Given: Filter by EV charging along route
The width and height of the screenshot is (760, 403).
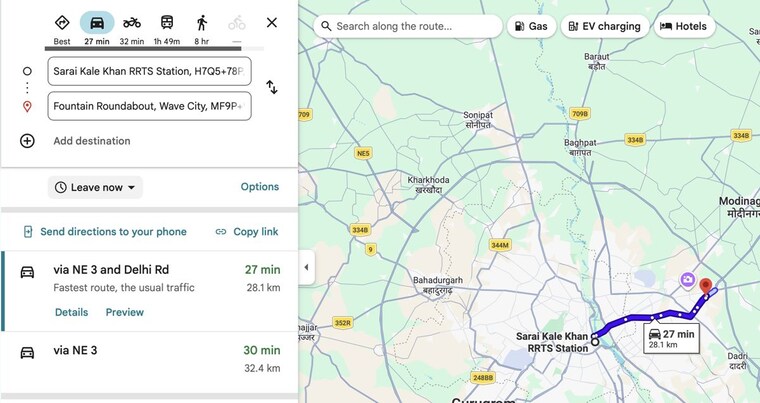Looking at the screenshot, I should pos(604,26).
